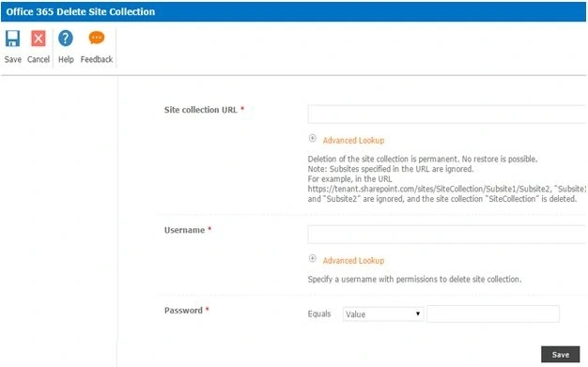The width and height of the screenshot is (588, 367).
Task: Click the Password value text field
Action: click(x=493, y=313)
